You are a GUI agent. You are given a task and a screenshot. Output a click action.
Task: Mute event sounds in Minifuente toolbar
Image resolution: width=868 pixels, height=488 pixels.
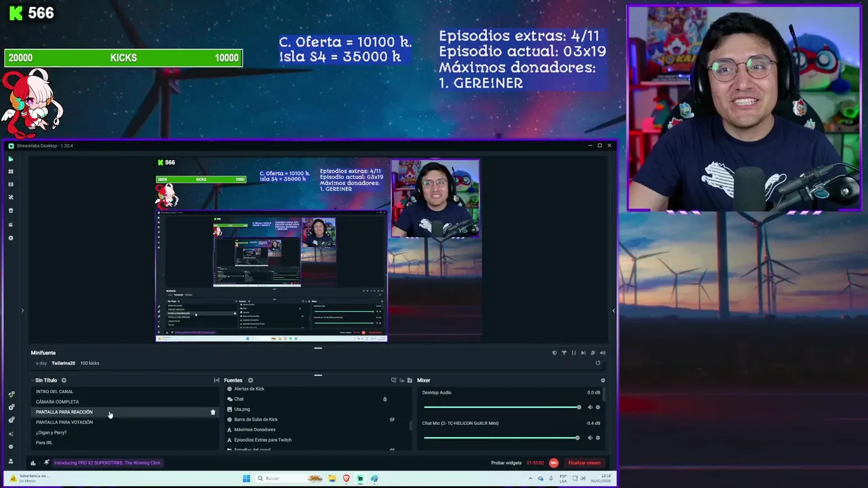click(593, 353)
